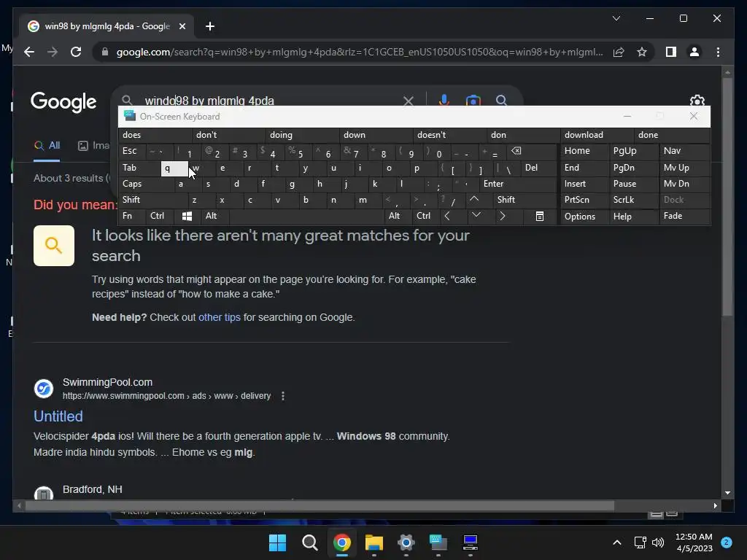
Task: Toggle the Nav key
Action: (684, 151)
